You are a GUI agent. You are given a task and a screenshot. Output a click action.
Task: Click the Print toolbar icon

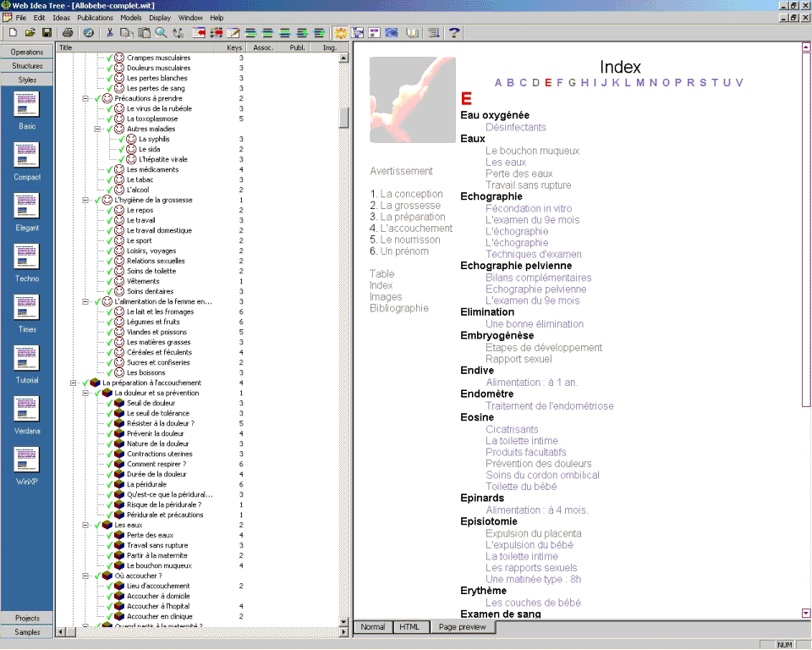68,33
